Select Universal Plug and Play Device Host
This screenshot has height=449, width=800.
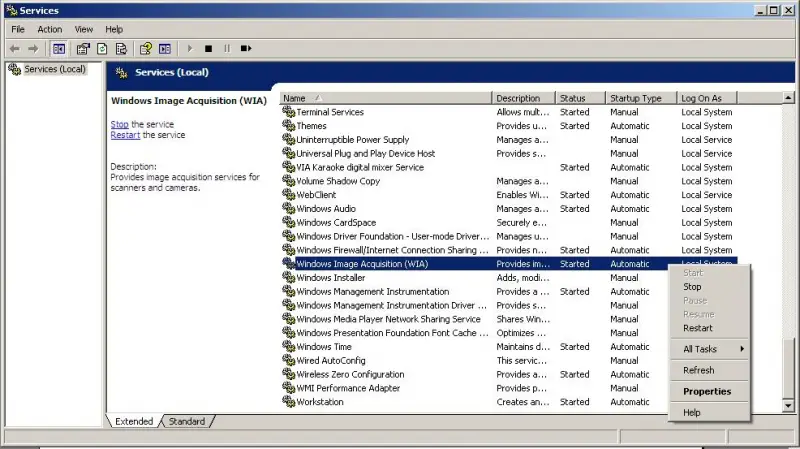[x=508, y=153]
